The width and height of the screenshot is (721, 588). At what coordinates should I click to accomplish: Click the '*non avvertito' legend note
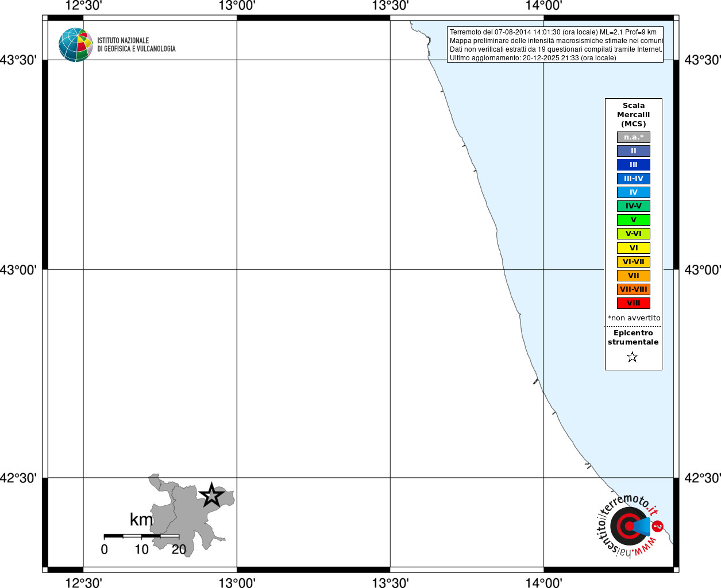[x=634, y=318]
